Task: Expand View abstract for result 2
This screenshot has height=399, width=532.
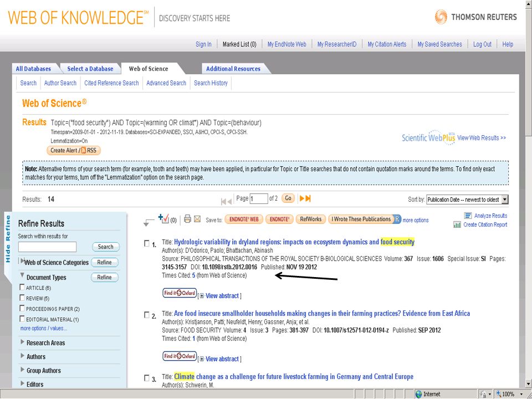Action: [x=219, y=359]
